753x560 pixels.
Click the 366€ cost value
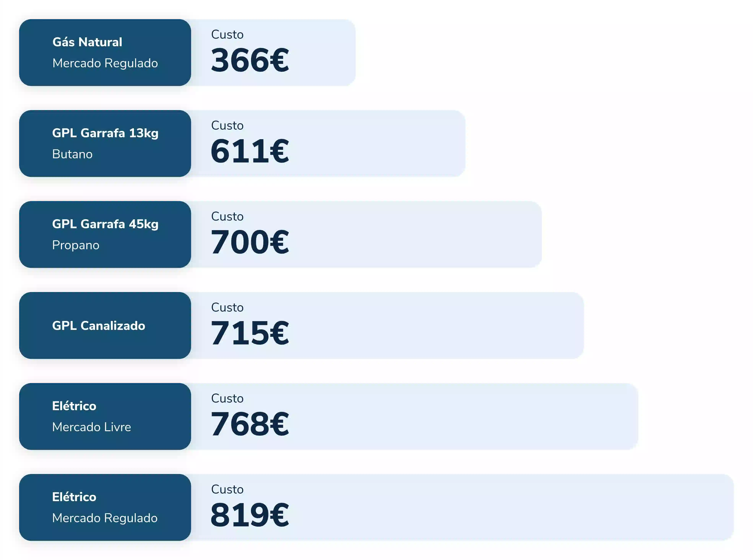[250, 60]
